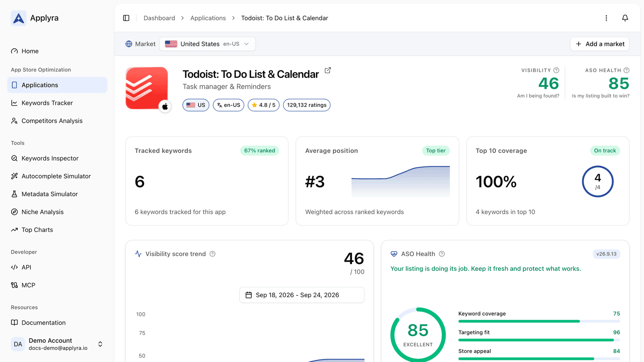
Task: Click Add a market button
Action: [x=600, y=44]
